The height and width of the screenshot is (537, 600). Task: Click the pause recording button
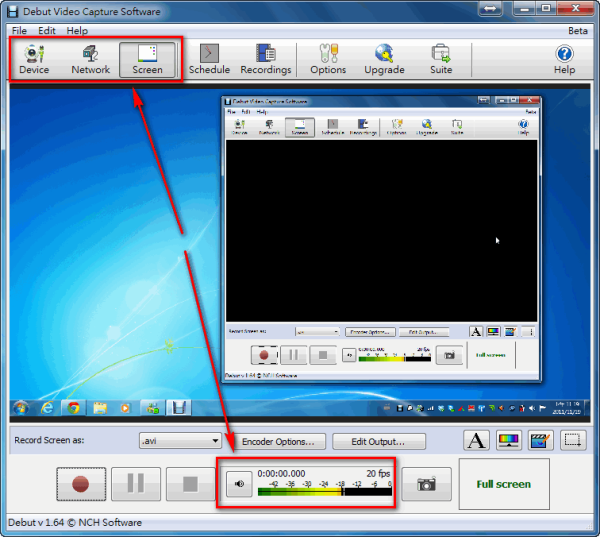136,484
